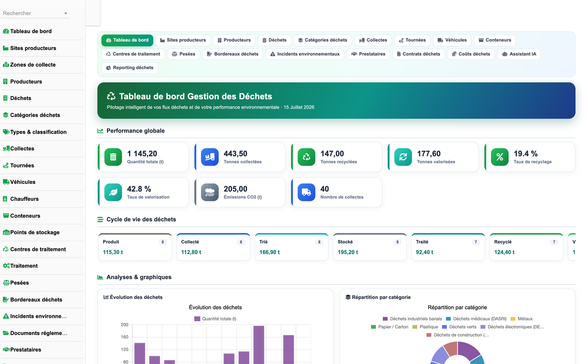
Task: Open the Conteneurs top tab
Action: click(495, 40)
